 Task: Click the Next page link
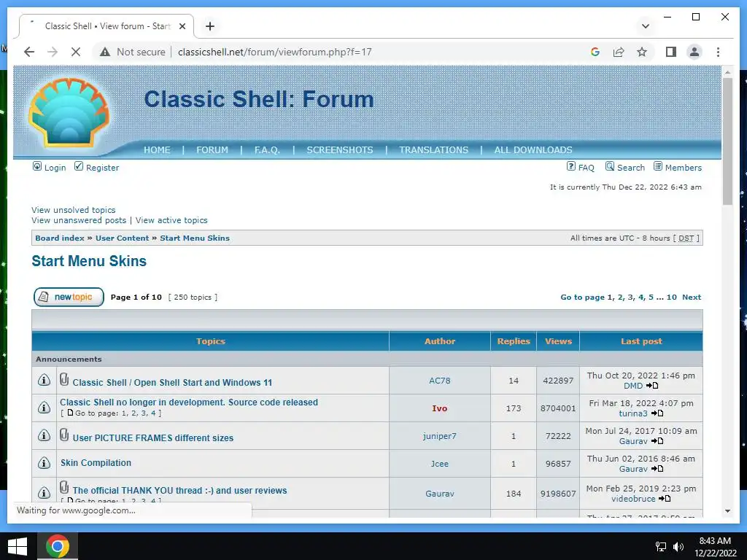(692, 297)
